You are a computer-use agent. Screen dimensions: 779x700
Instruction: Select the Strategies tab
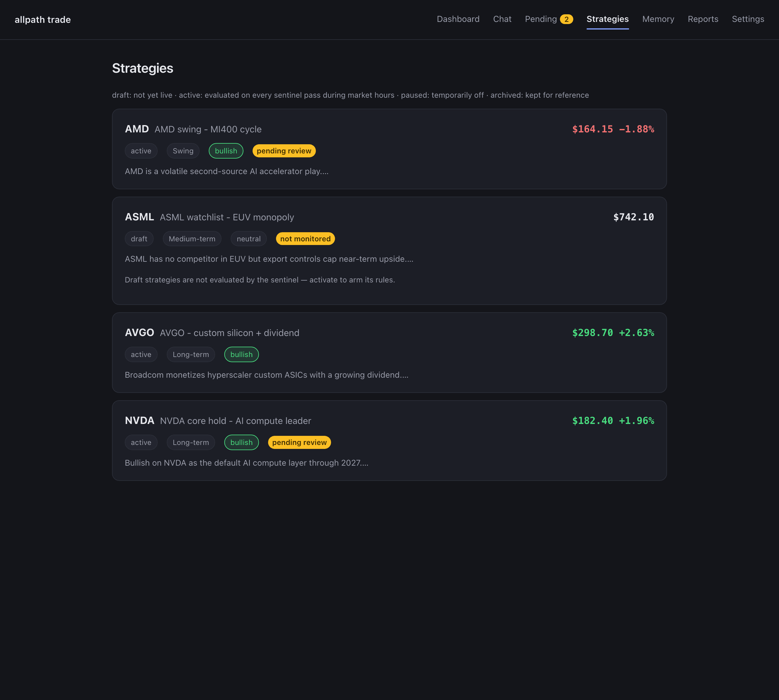[x=607, y=19]
